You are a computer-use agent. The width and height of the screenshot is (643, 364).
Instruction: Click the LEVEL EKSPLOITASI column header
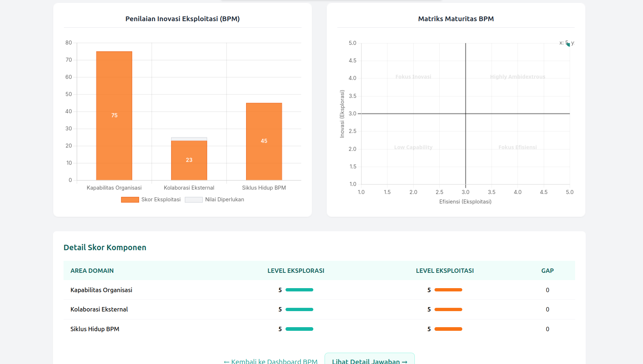coord(445,271)
